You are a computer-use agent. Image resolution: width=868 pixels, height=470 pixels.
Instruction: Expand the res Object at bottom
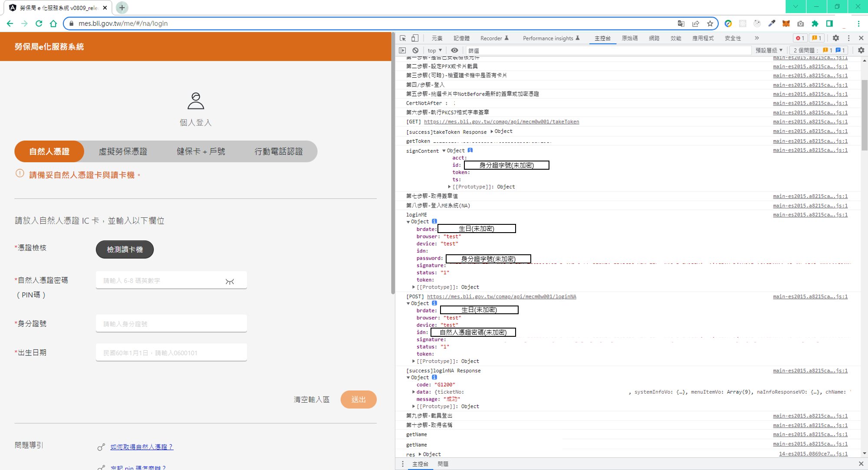tap(420, 454)
